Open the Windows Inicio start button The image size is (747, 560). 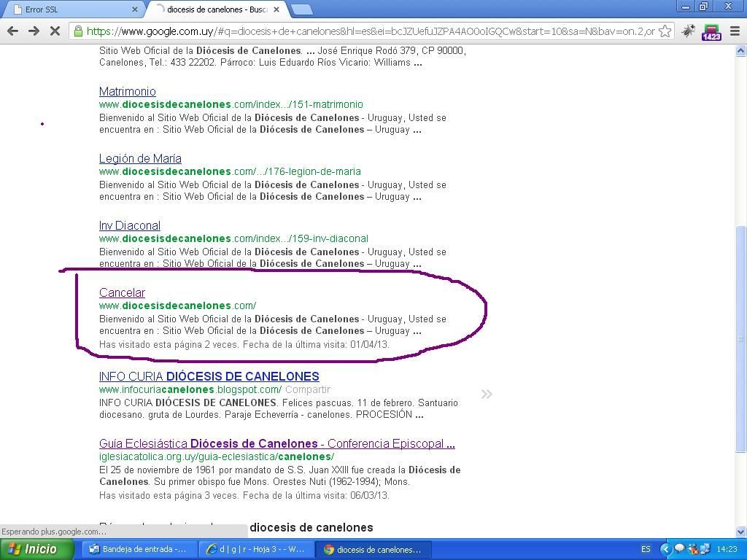tap(36, 549)
